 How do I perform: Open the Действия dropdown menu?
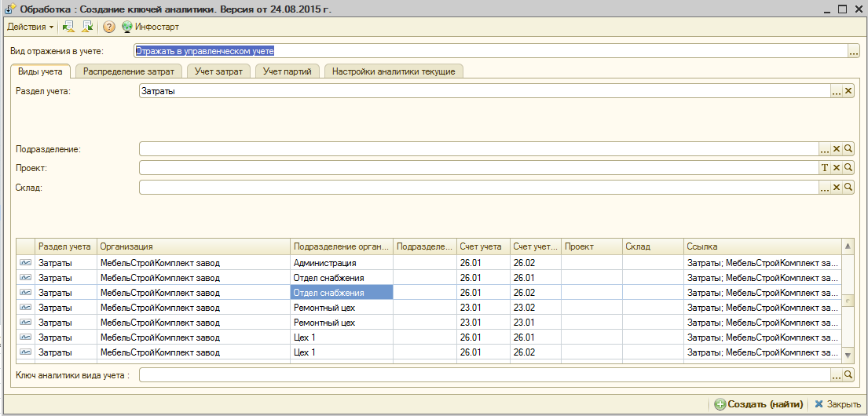(30, 27)
